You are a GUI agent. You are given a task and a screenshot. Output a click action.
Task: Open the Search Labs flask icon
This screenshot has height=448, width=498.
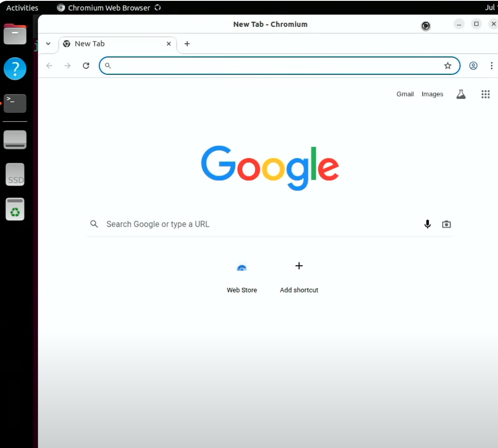(x=461, y=94)
